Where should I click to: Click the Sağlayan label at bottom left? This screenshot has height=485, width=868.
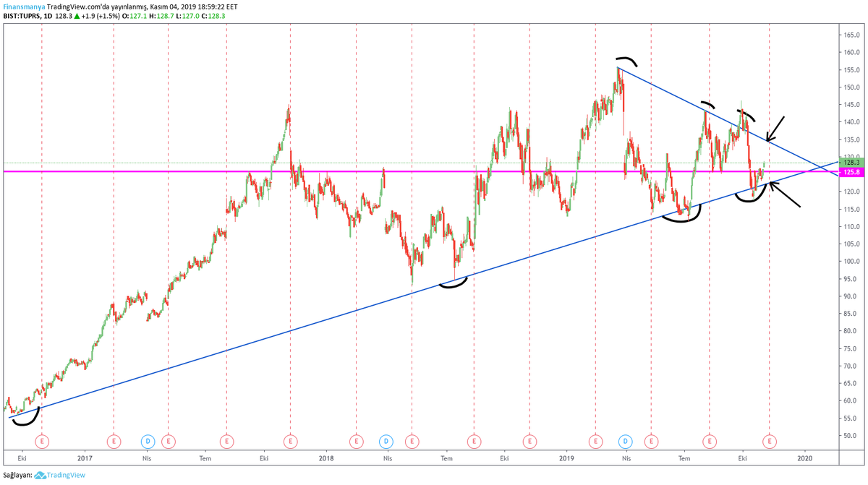coord(17,475)
